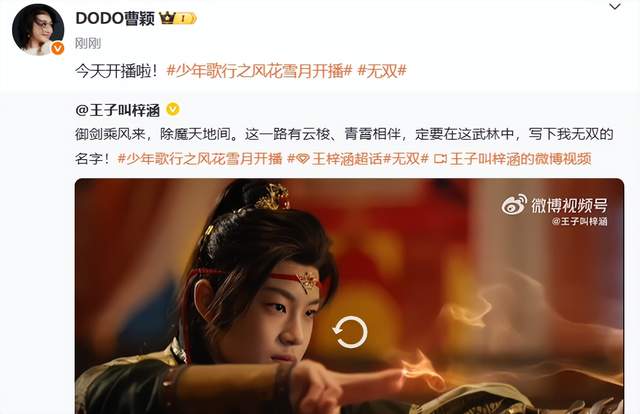Open DODO曹颖's profile avatar
Screen dimensions: 640x414
pos(38,29)
